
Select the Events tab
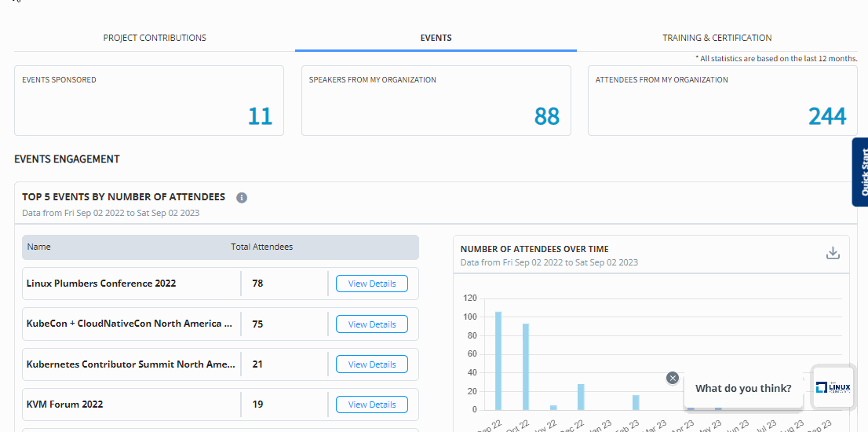tap(436, 38)
